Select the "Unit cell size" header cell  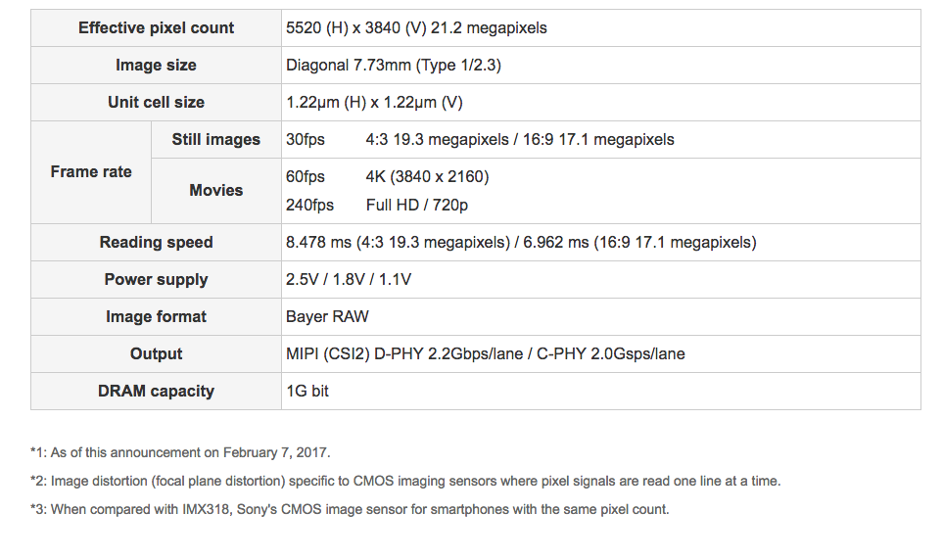(x=156, y=102)
